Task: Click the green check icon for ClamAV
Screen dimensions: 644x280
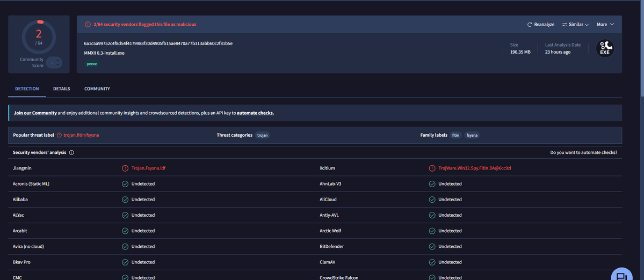Action: [432, 262]
